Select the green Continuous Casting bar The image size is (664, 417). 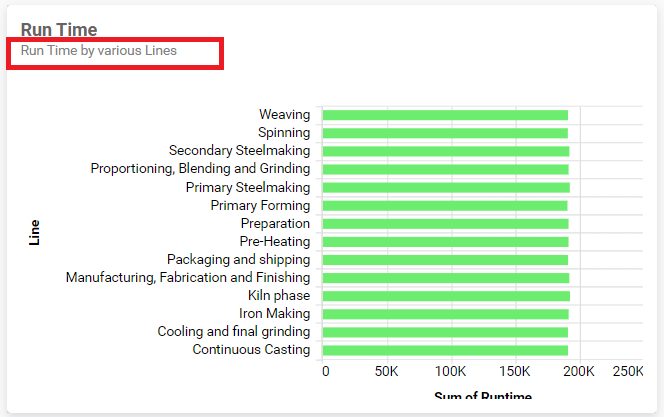(445, 350)
